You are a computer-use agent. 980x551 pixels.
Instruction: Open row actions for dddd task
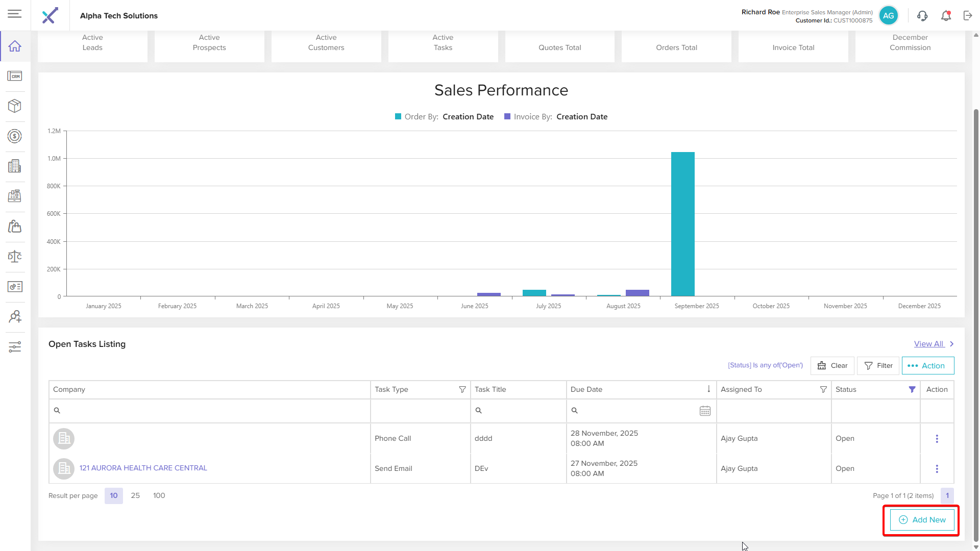coord(937,439)
